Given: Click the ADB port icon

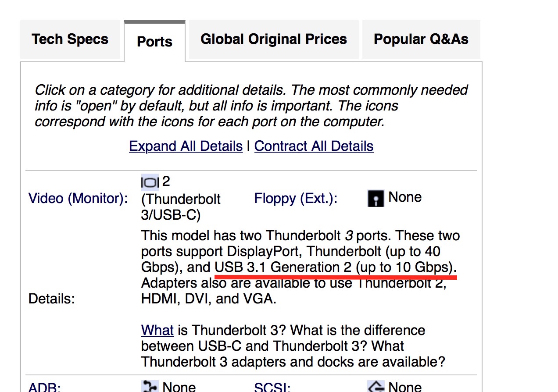Looking at the screenshot, I should point(150,386).
